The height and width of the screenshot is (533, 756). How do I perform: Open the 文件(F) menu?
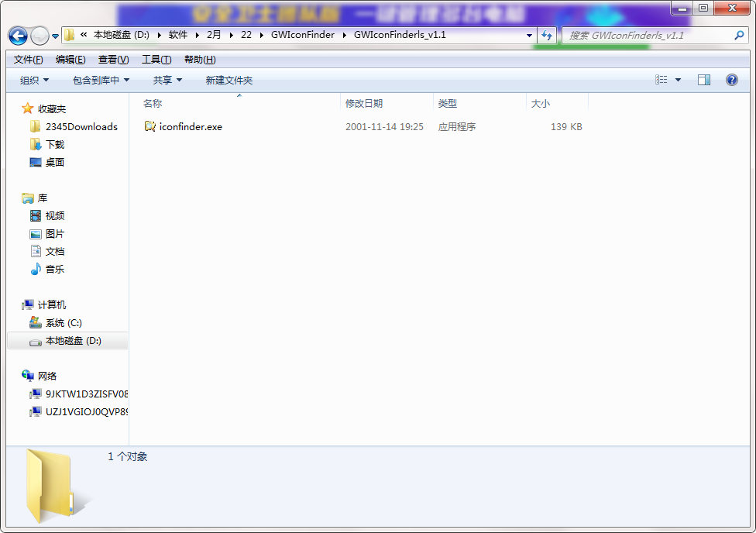coord(29,60)
